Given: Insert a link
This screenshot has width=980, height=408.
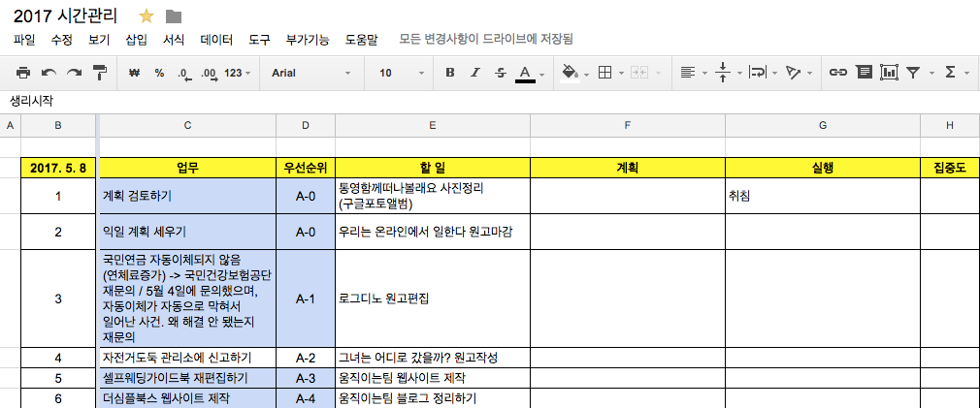Looking at the screenshot, I should (x=837, y=73).
